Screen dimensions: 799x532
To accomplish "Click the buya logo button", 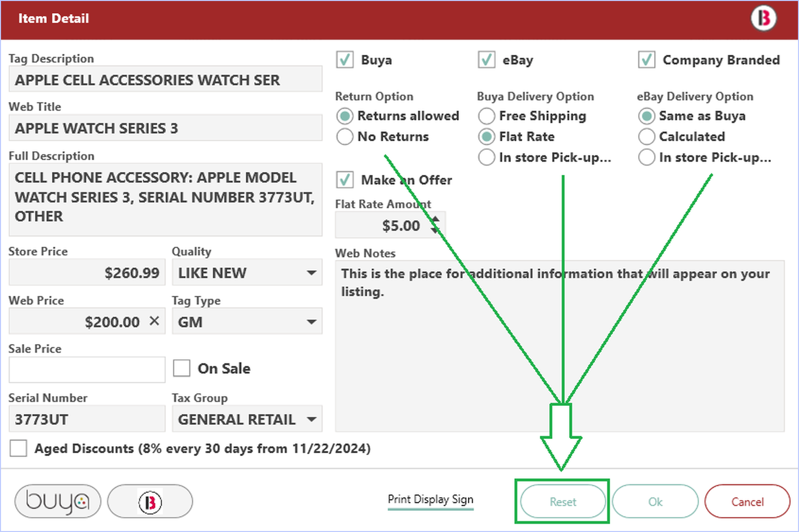I will point(58,501).
